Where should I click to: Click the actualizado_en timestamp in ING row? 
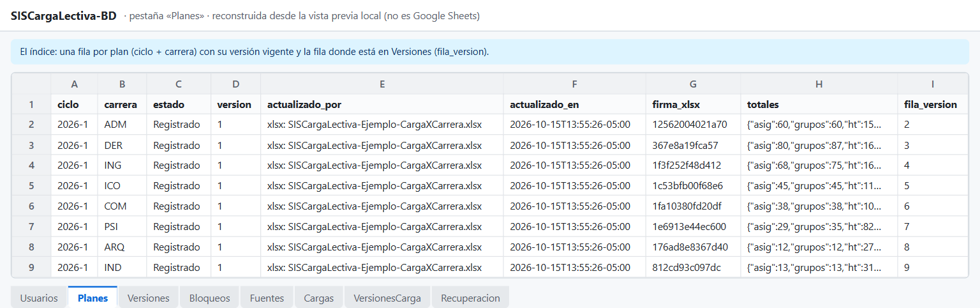click(575, 166)
